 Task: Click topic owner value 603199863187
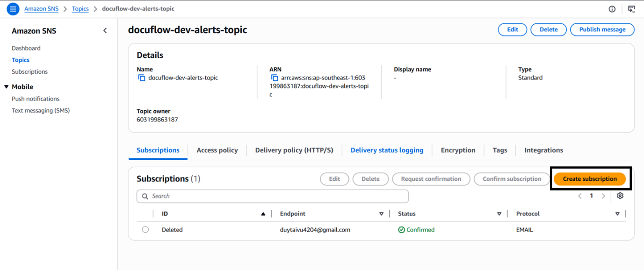[x=157, y=120]
